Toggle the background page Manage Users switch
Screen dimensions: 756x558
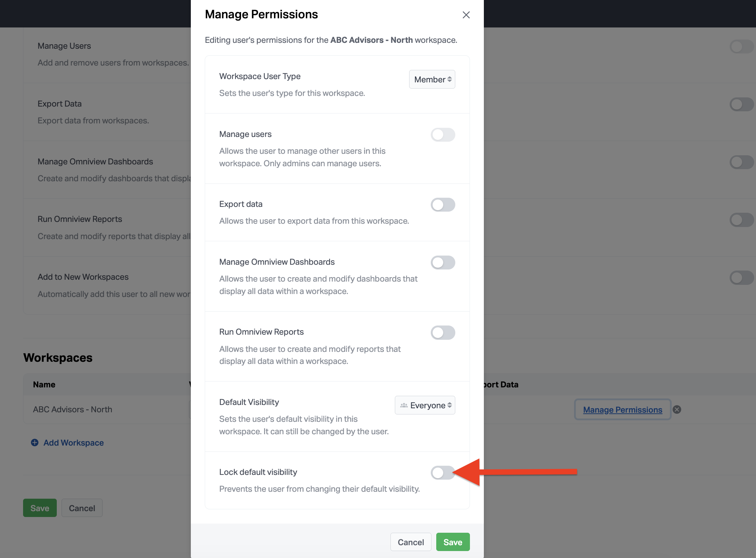pyautogui.click(x=741, y=46)
